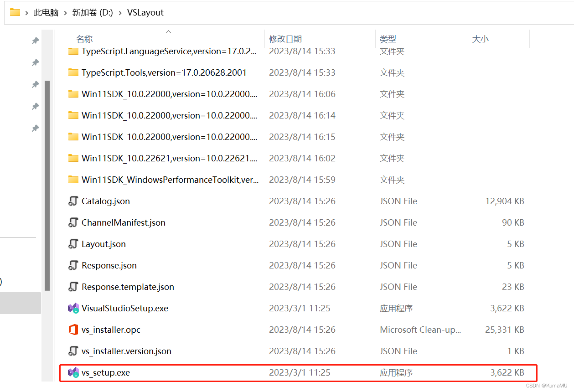Sort files by 修改日期 column header

(285, 39)
